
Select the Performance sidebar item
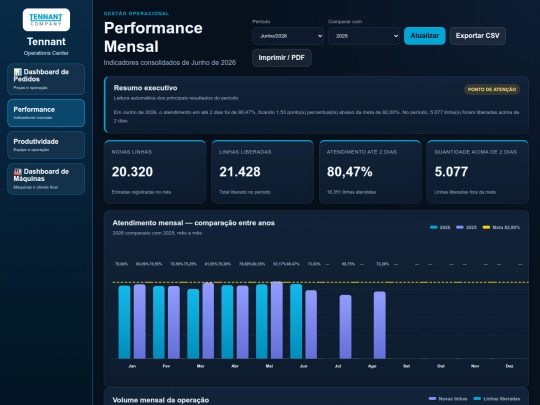tap(46, 113)
